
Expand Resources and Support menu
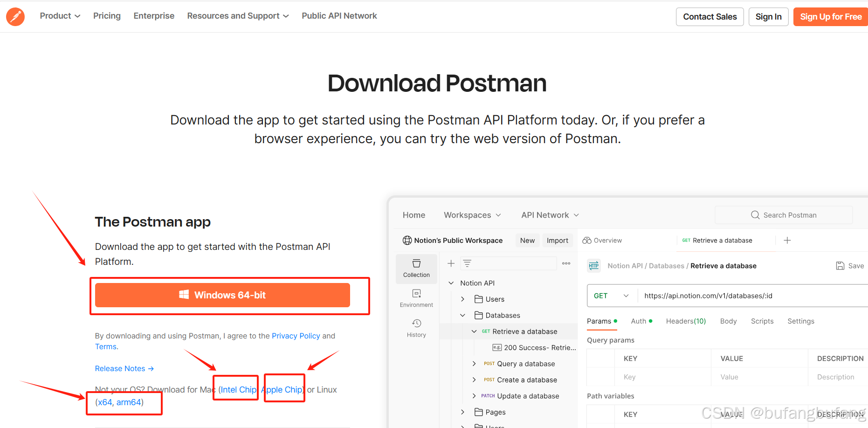click(238, 16)
